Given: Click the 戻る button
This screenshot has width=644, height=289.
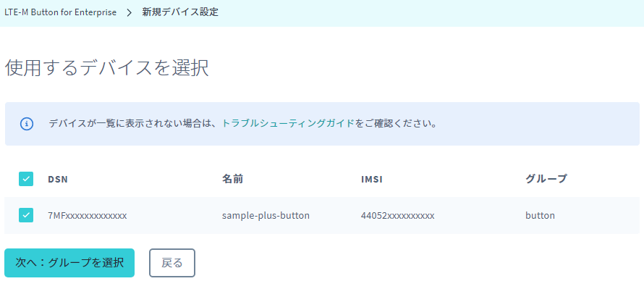Looking at the screenshot, I should pos(172,263).
